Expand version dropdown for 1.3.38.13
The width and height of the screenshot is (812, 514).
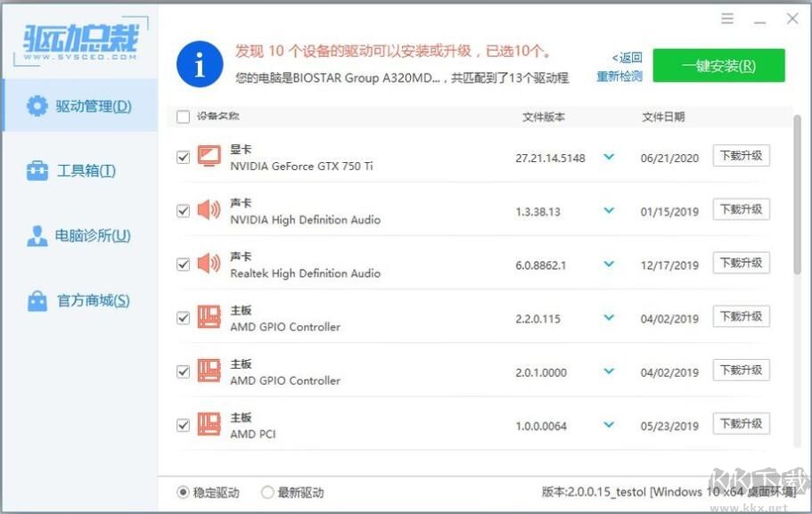[x=609, y=210]
